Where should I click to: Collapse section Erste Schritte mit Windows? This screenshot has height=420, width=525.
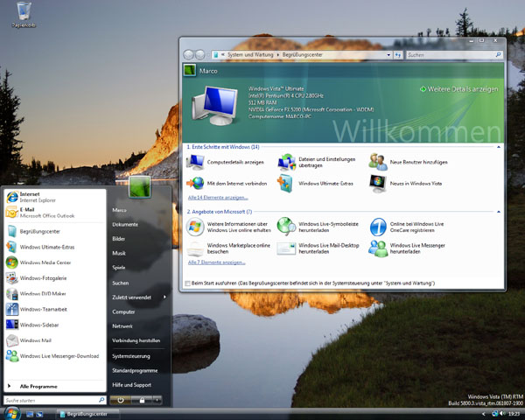click(499, 147)
